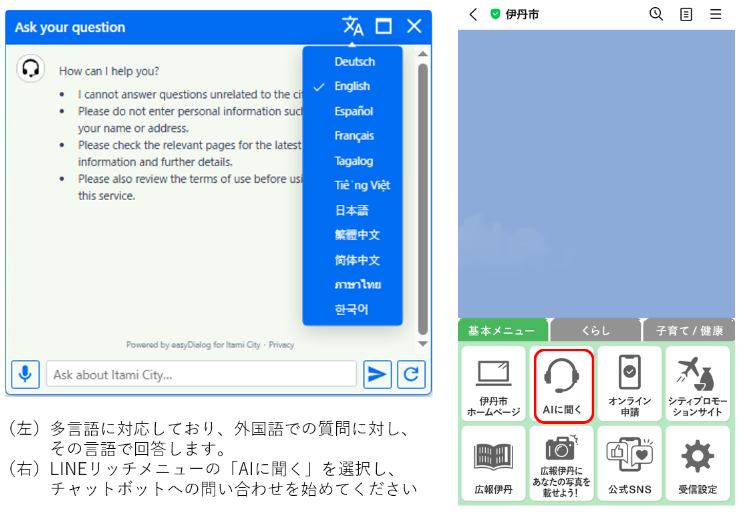The image size is (744, 516).
Task: Select Deutsch in the language menu
Action: click(353, 62)
